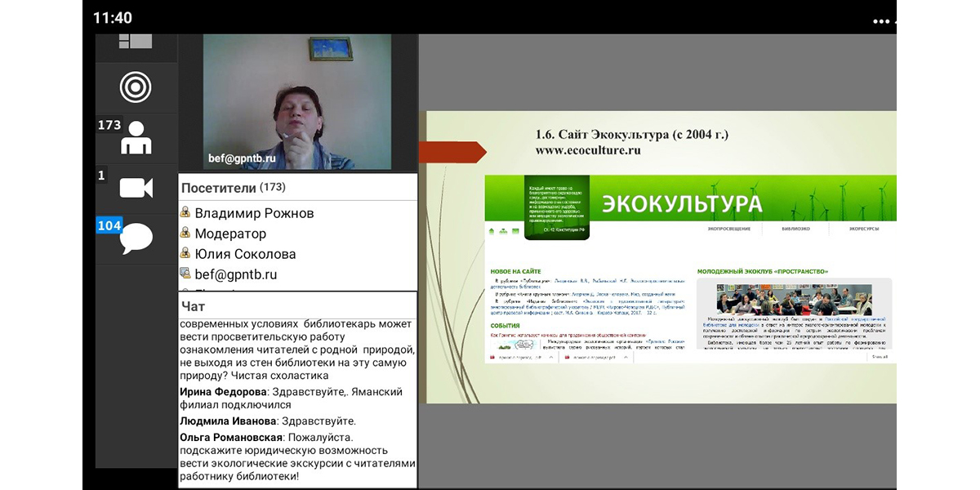Tap the broadcast target icon in sidebar
The width and height of the screenshot is (980, 490).
(x=136, y=87)
